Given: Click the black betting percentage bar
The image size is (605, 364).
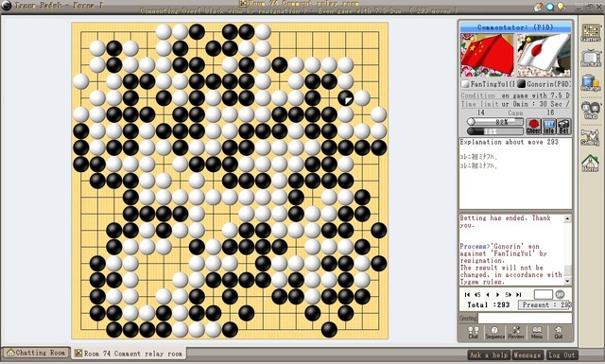Looking at the screenshot, I should click(495, 131).
